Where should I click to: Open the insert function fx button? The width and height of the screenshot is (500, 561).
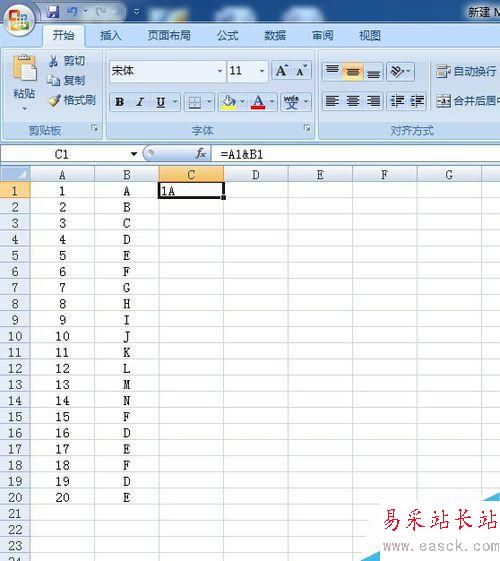click(200, 154)
